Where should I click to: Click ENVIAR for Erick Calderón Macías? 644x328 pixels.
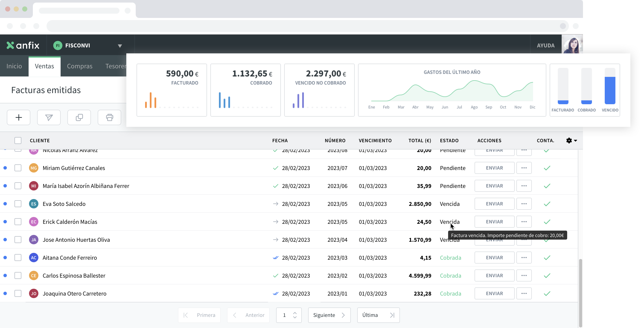(x=494, y=222)
